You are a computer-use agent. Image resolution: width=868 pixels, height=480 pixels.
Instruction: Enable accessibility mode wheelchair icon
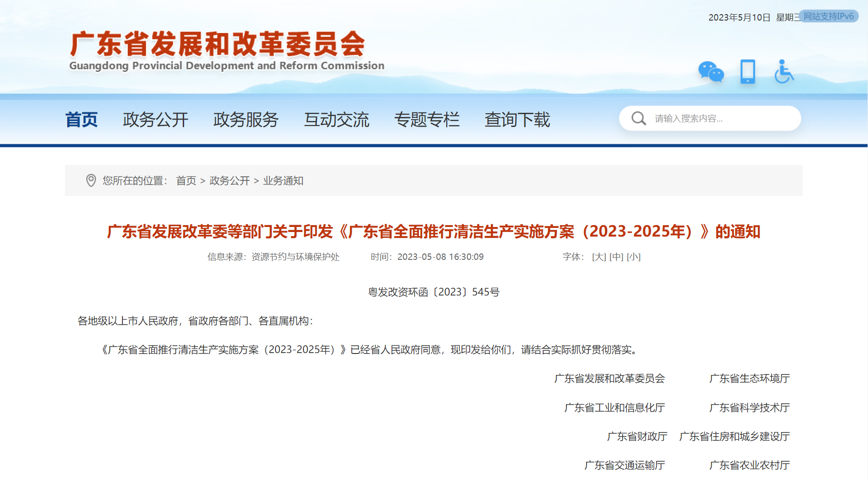coord(784,72)
